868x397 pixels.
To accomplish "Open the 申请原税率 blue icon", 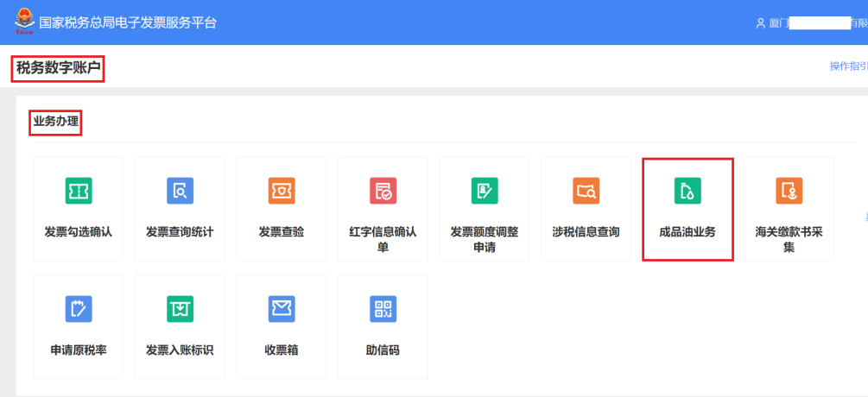I will tap(79, 308).
